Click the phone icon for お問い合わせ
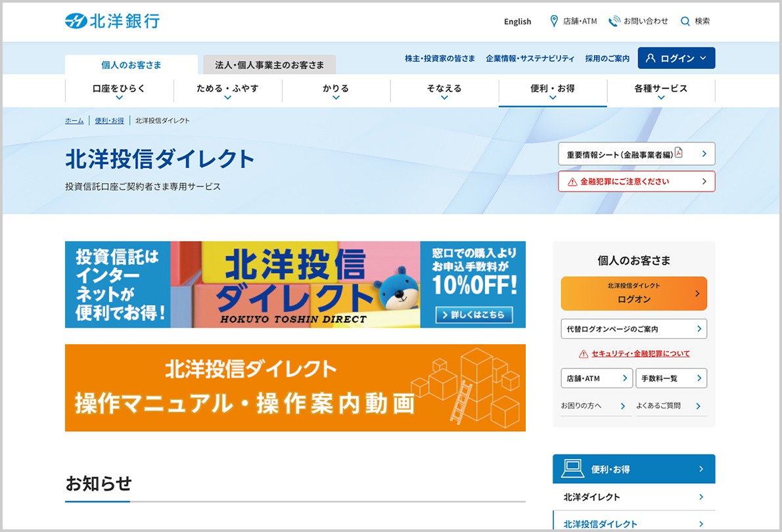Screen dimensions: 782x532 pyautogui.click(x=614, y=21)
